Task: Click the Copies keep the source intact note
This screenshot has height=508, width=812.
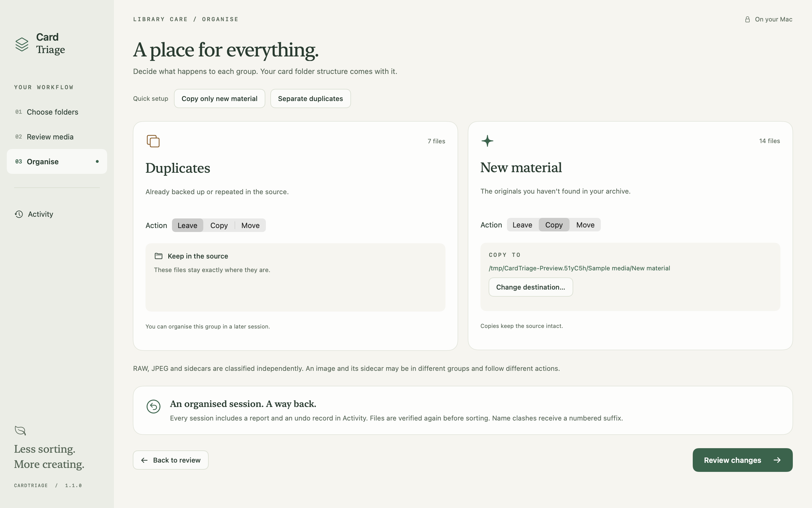Action: click(x=521, y=326)
